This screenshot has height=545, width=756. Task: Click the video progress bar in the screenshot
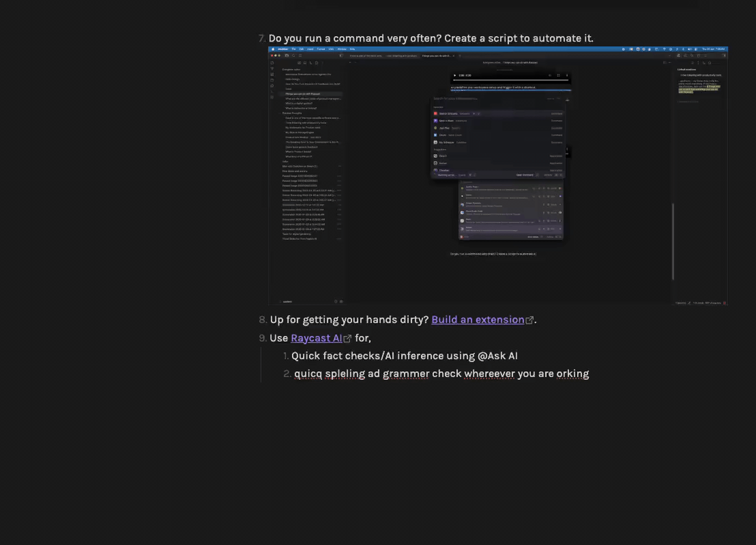point(510,80)
